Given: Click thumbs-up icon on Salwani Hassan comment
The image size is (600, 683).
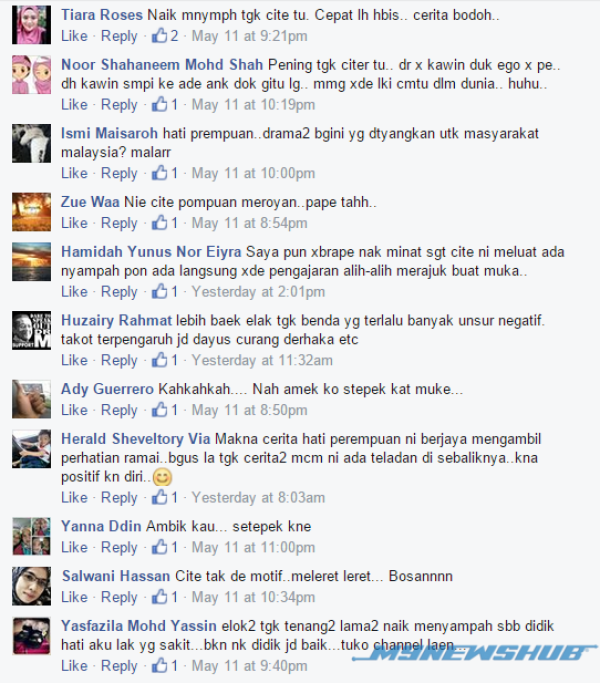Looking at the screenshot, I should click(x=159, y=596).
